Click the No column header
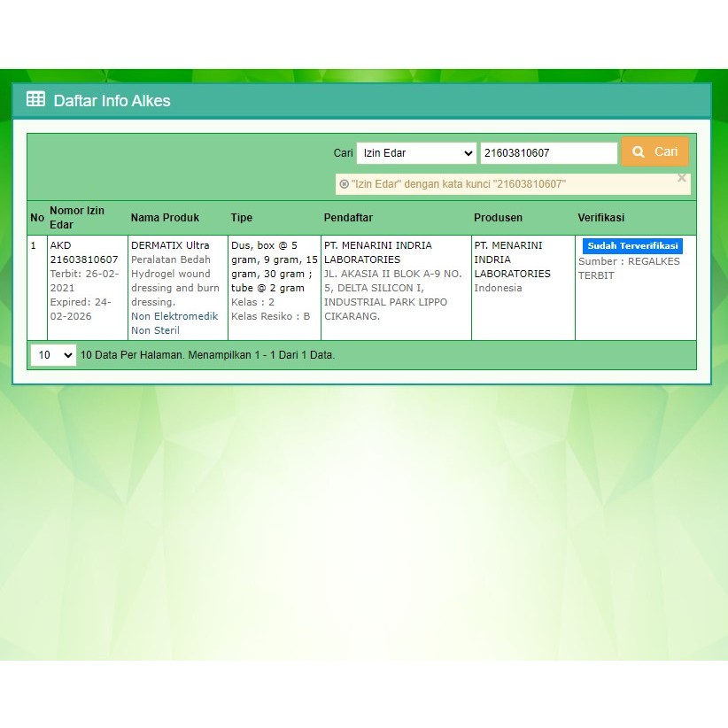The height and width of the screenshot is (728, 728). click(x=37, y=218)
